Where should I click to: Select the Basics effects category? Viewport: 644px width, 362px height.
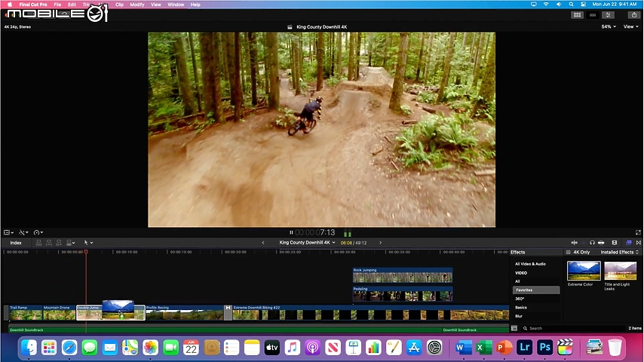521,308
